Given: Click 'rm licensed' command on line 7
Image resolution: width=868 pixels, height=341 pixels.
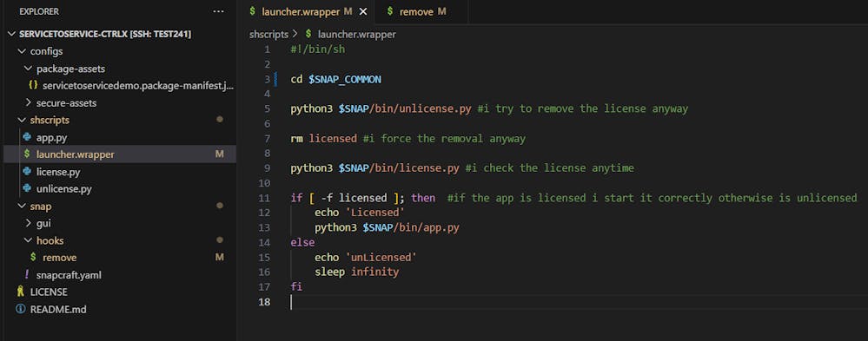Looking at the screenshot, I should (x=324, y=139).
